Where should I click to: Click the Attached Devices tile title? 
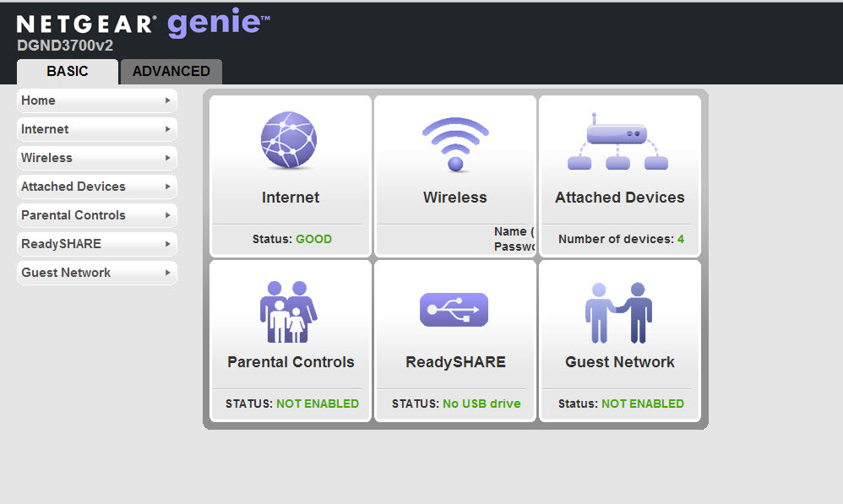[619, 198]
